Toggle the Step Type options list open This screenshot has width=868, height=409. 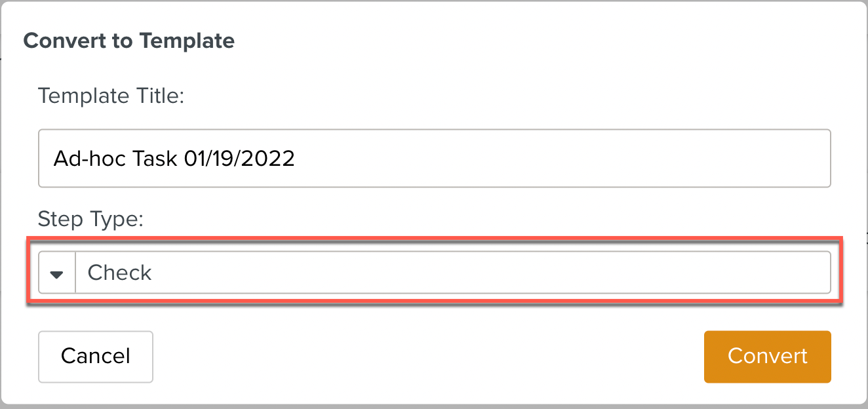(x=57, y=273)
